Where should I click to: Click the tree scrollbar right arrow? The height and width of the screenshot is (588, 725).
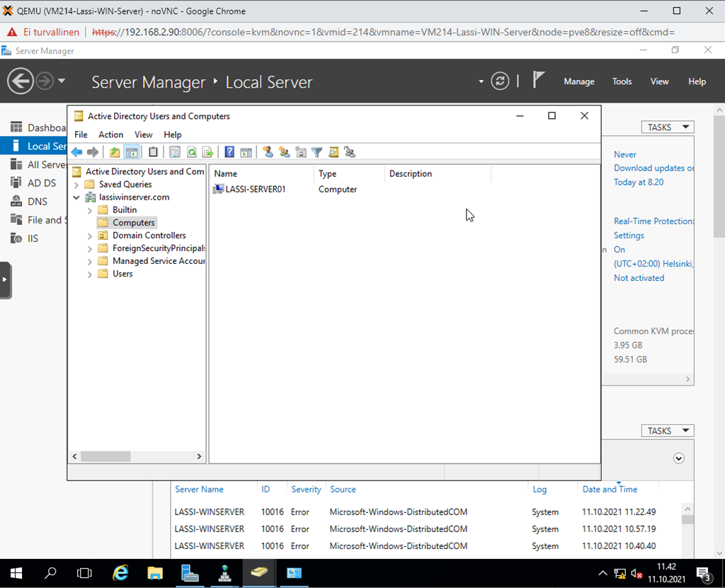[199, 456]
